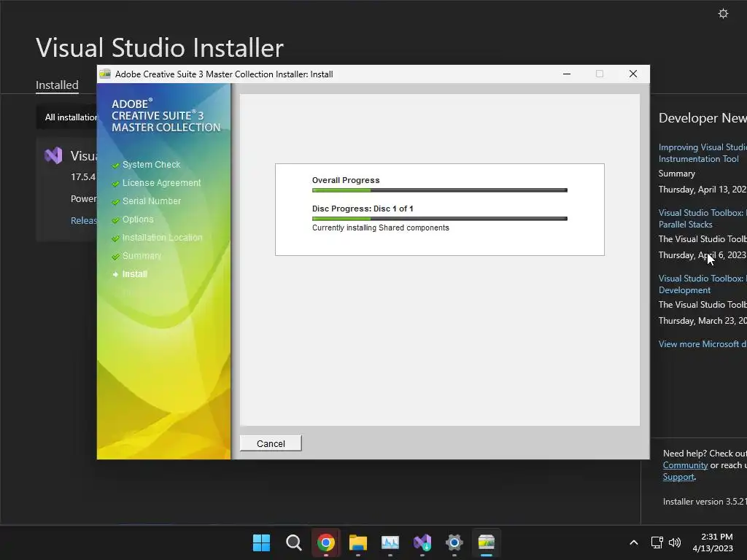The width and height of the screenshot is (747, 560).
Task: Select the License Agreement step label
Action: (161, 183)
